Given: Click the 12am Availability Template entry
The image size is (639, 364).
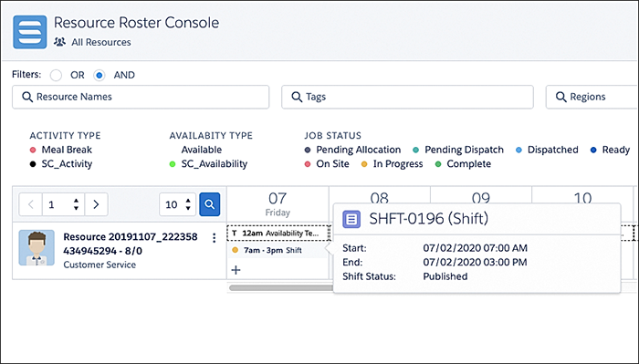Looking at the screenshot, I should click(278, 233).
